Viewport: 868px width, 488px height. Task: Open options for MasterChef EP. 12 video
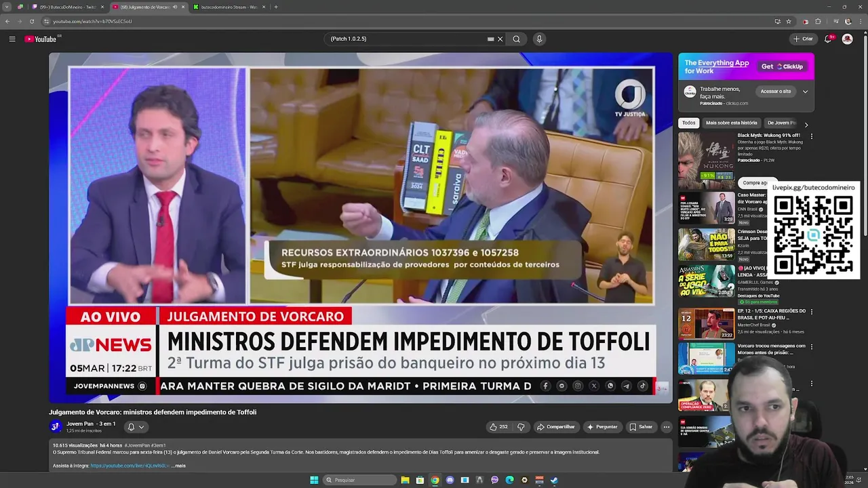pos(811,312)
